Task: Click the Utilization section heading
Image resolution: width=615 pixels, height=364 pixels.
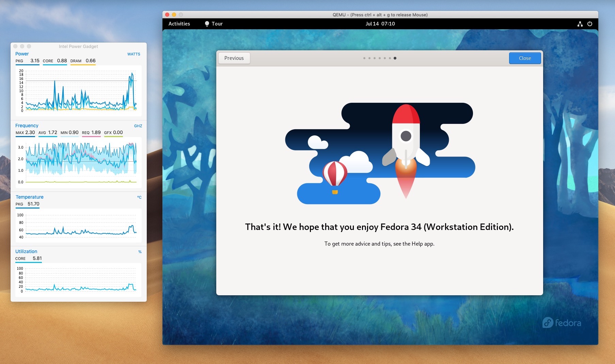Action: coord(26,251)
